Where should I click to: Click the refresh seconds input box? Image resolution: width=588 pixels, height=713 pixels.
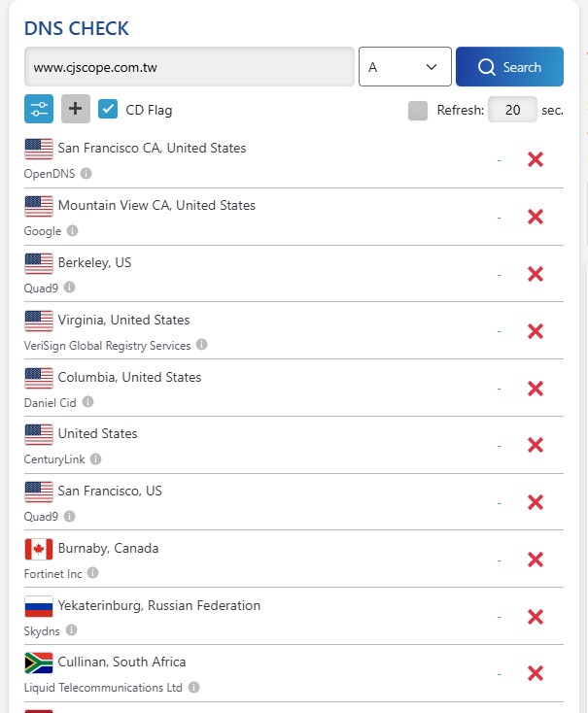(511, 110)
